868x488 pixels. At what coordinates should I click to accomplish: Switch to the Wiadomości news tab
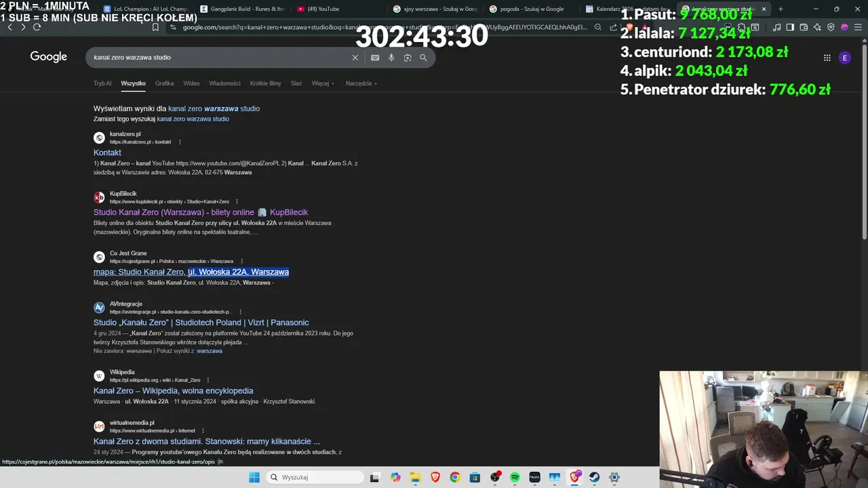pyautogui.click(x=224, y=83)
